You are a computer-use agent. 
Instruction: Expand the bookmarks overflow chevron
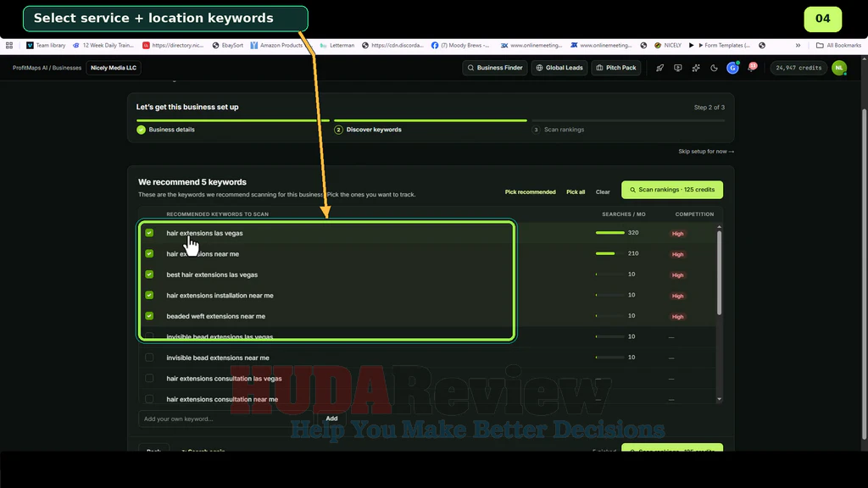coord(798,46)
